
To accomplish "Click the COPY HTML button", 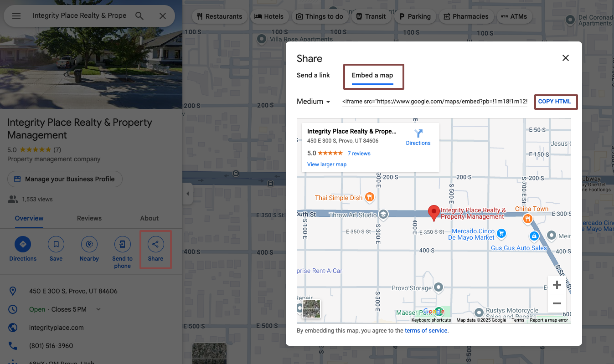I will point(555,102).
